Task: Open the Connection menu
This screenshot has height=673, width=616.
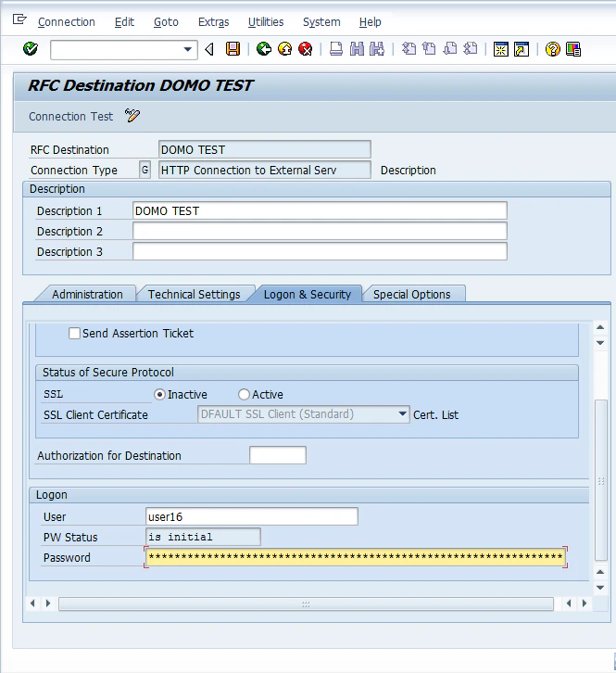Action: click(x=67, y=22)
